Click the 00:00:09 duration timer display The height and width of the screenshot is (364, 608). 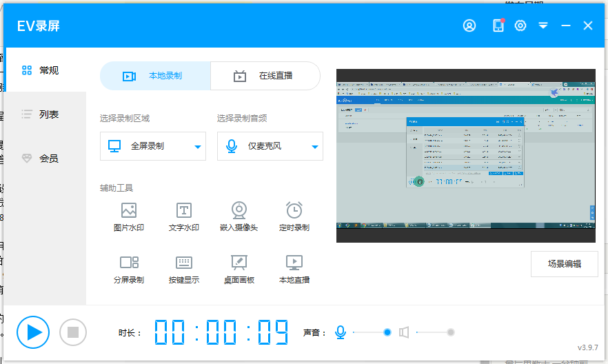tap(221, 332)
